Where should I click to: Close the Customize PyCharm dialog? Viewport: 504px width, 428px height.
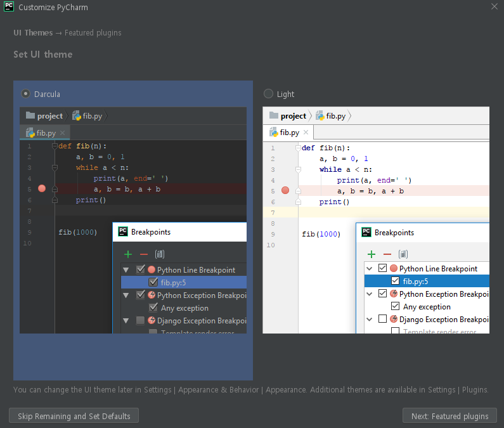[494, 6]
